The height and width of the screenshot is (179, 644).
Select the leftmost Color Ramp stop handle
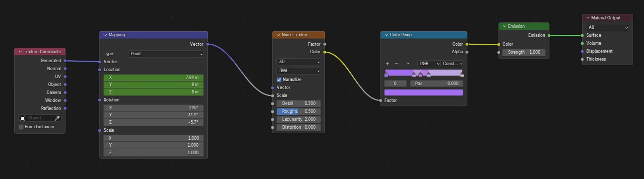pos(386,75)
